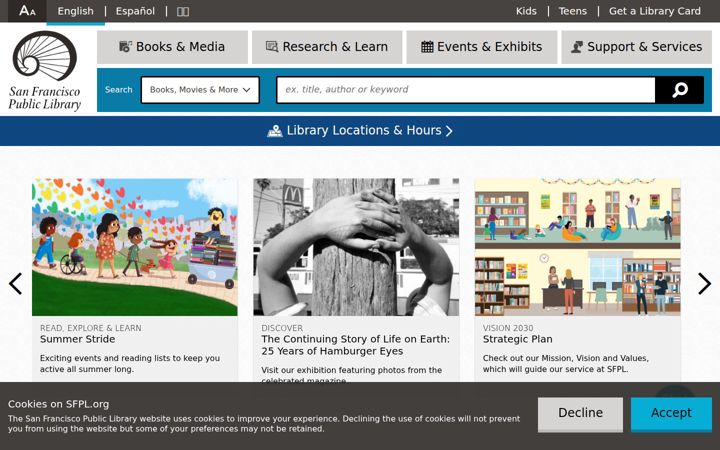Click the map pin icon beside Library Locations
This screenshot has height=450, width=720.
(x=275, y=131)
